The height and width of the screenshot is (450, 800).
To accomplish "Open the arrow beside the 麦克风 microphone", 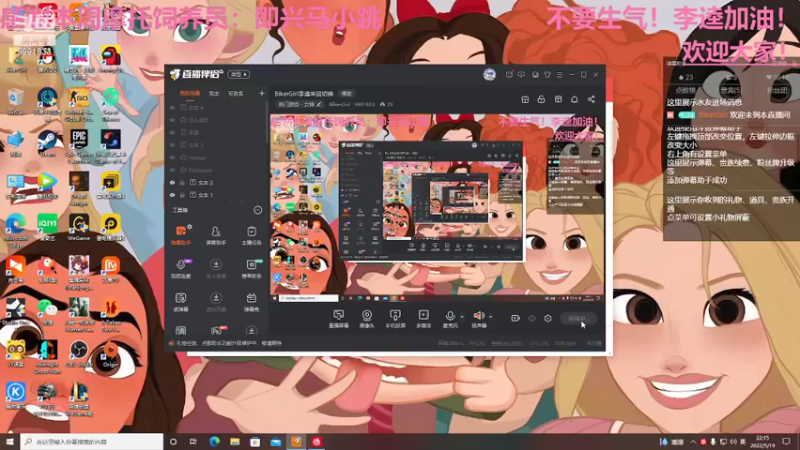I will click(x=462, y=317).
